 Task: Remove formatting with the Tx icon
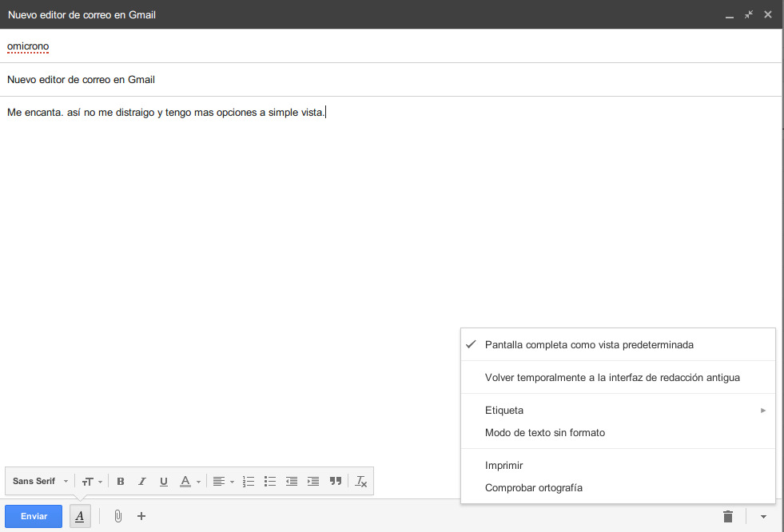(x=360, y=481)
